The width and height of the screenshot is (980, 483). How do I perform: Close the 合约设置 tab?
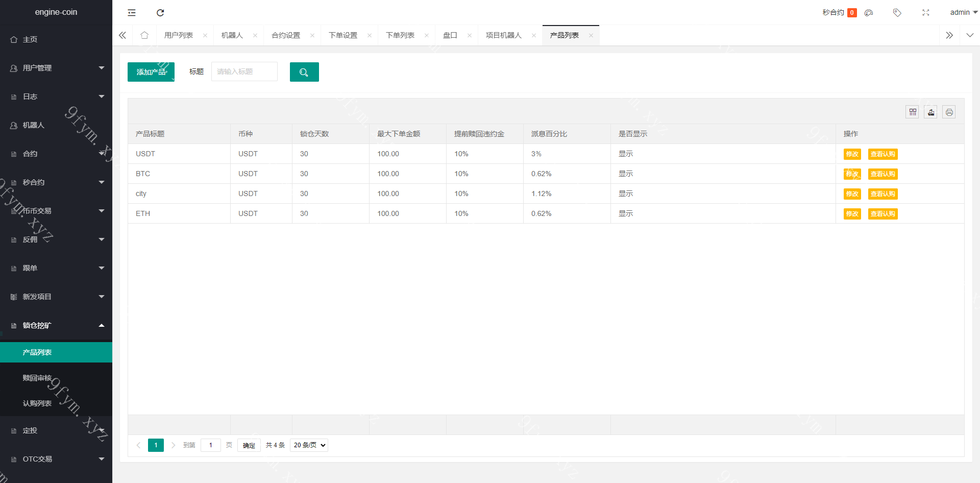tap(312, 35)
